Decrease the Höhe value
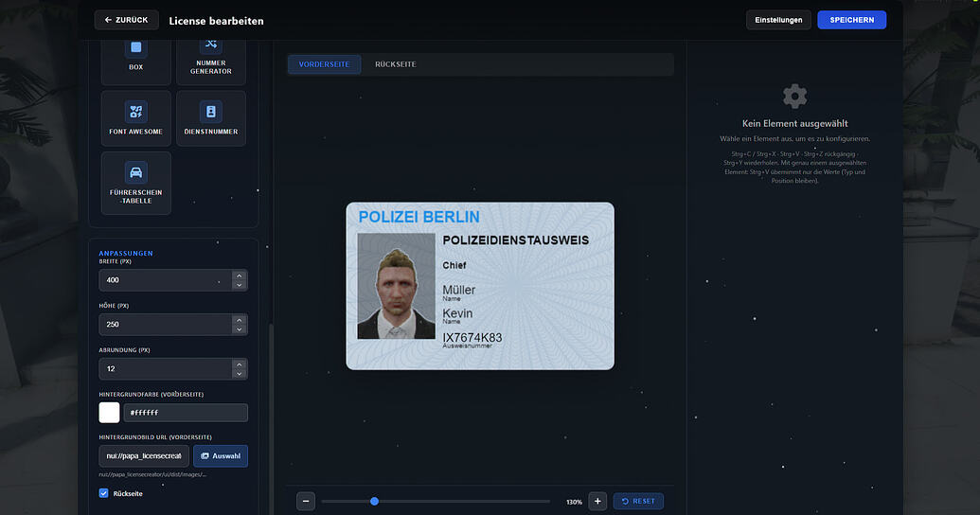 [239, 329]
